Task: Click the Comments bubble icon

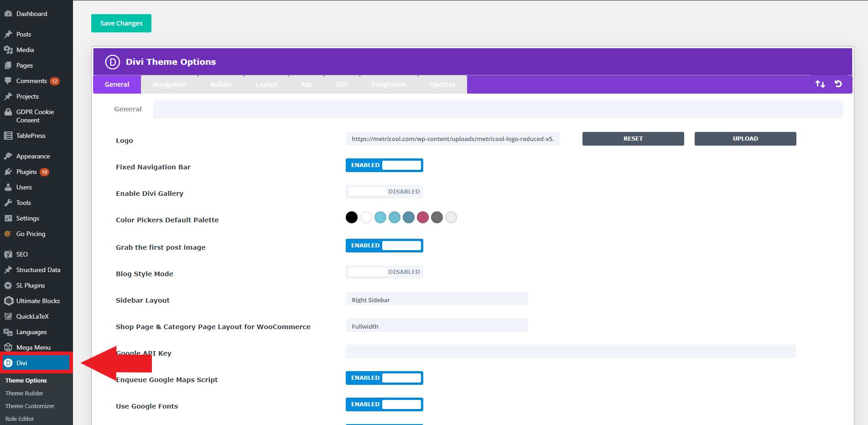Action: pos(8,81)
